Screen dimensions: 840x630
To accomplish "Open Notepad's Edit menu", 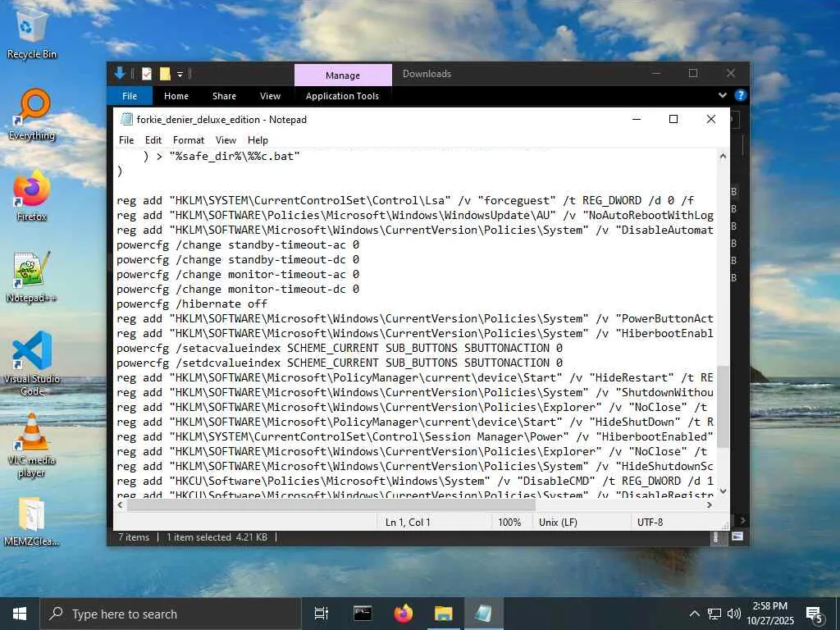I will coord(153,139).
